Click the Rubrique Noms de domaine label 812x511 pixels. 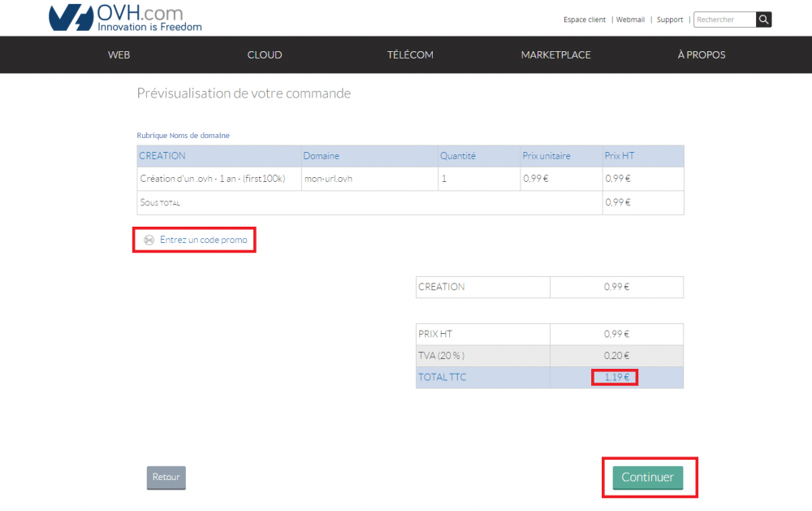(x=183, y=135)
